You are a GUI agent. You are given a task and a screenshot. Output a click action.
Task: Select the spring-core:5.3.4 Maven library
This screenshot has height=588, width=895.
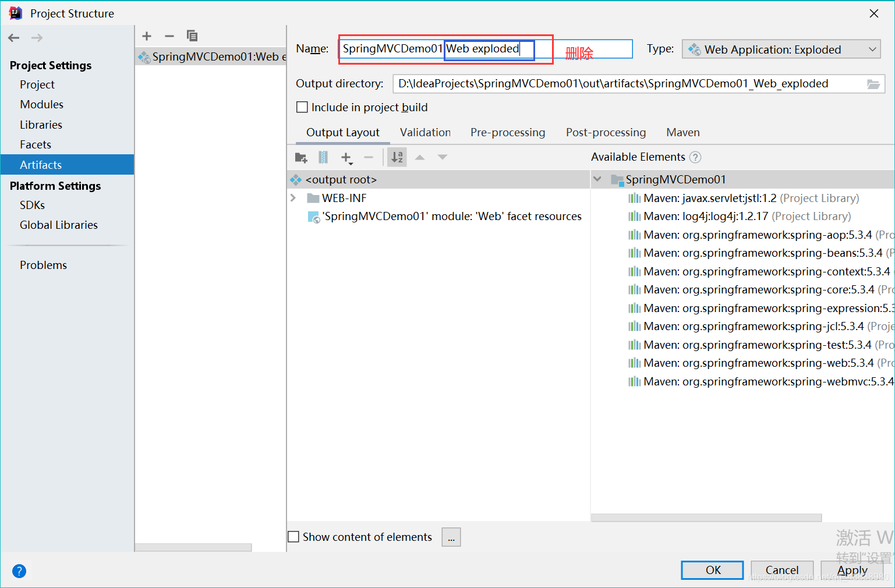[x=760, y=290]
